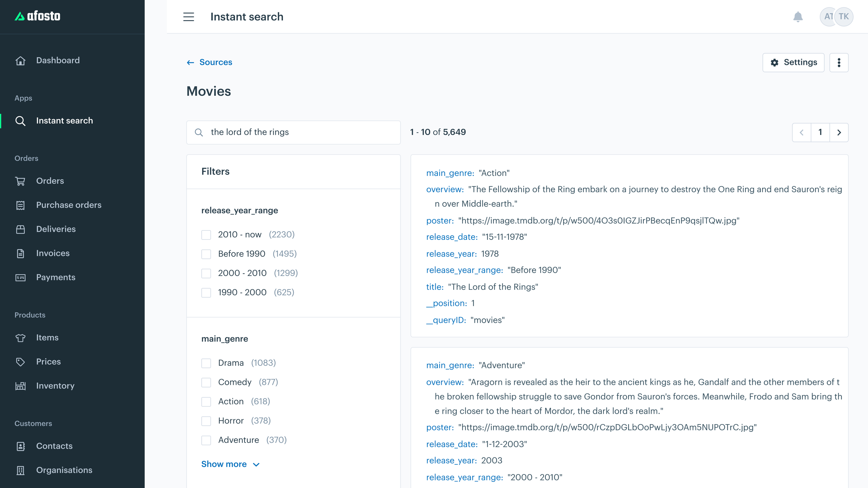Screen dimensions: 868x488
Task: Click the second result poster URL
Action: tap(608, 427)
